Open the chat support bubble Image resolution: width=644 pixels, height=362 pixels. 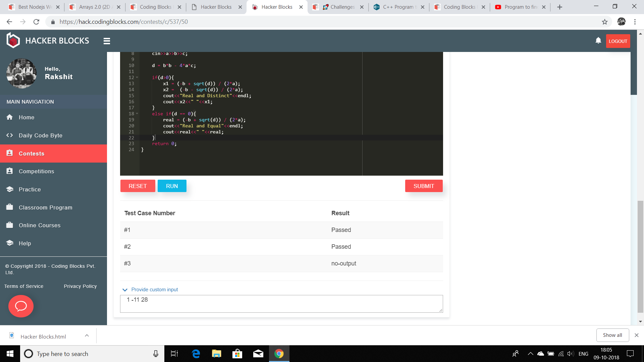click(x=21, y=306)
